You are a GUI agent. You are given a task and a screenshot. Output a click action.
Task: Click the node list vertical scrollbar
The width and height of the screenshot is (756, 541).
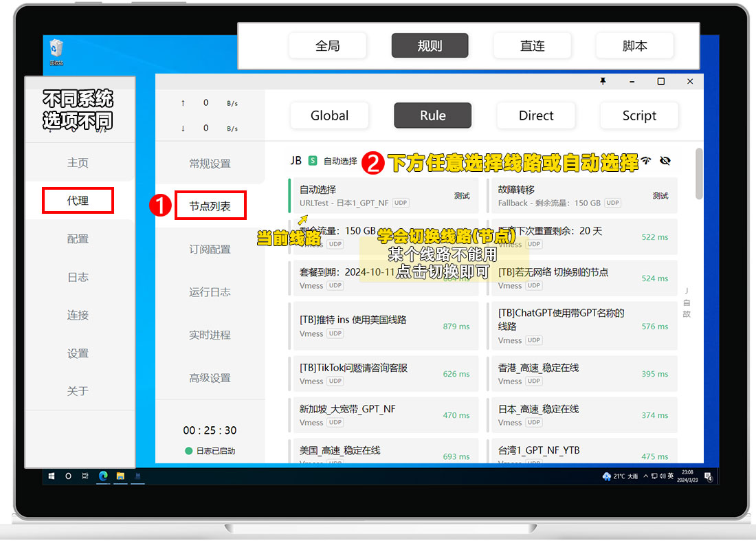pos(699,172)
